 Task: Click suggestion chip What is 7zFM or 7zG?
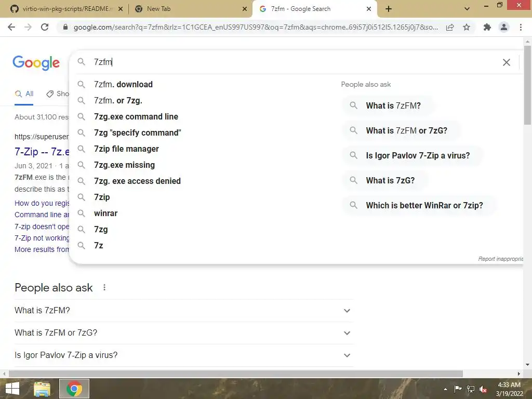point(402,130)
